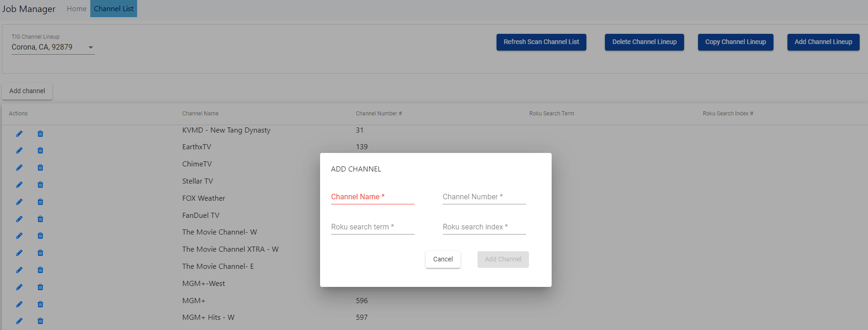Click the Job Manager title
Screen dimensions: 868x330
click(x=29, y=9)
